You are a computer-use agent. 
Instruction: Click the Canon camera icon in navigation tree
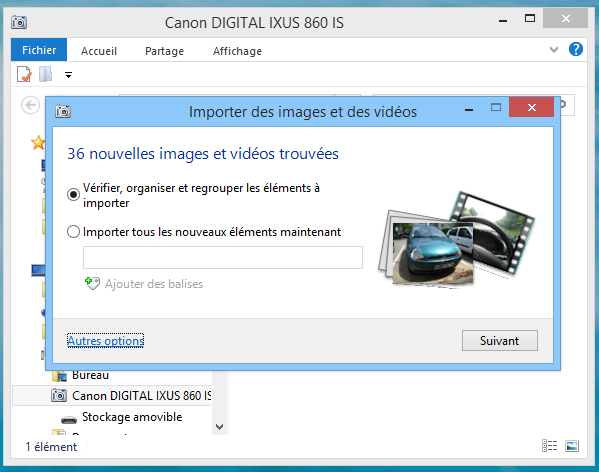(x=59, y=395)
